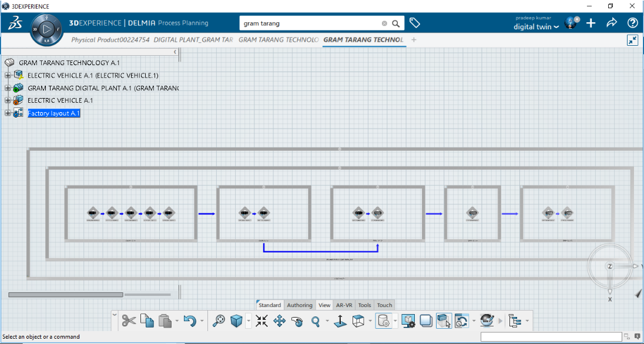This screenshot has height=344, width=644.
Task: Open the Physical Product00224754 tab
Action: [x=111, y=40]
